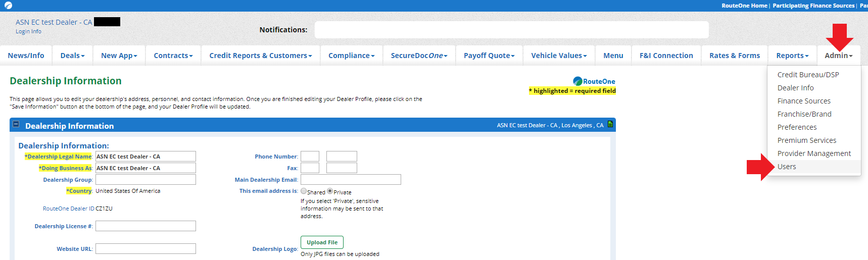
Task: Expand the Contracts dropdown menu
Action: tap(173, 56)
